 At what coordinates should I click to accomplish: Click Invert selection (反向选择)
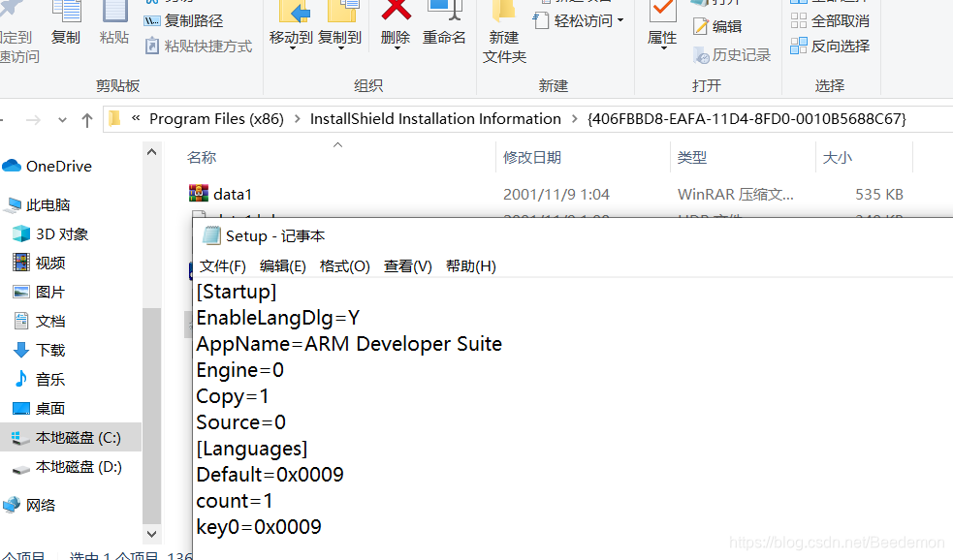click(x=830, y=47)
